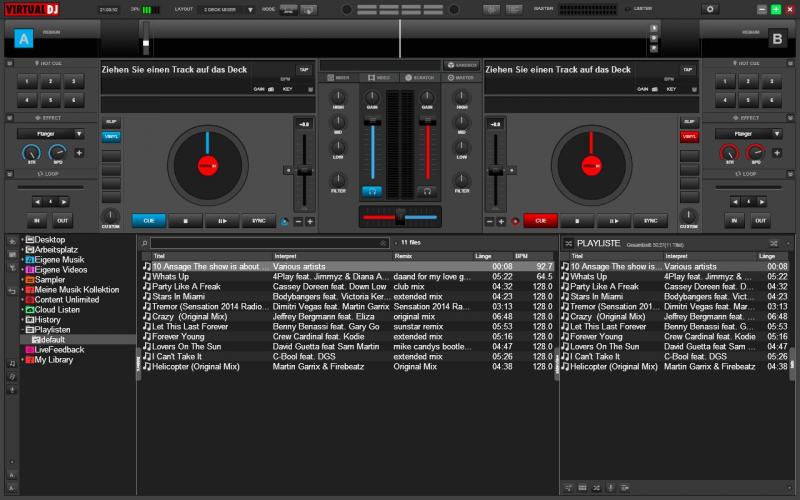Click the stop button on deck A
This screenshot has height=500, width=800.
pyautogui.click(x=185, y=221)
